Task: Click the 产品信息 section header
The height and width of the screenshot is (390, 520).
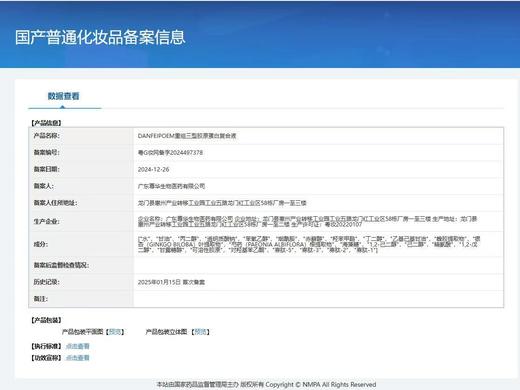Action: point(46,123)
